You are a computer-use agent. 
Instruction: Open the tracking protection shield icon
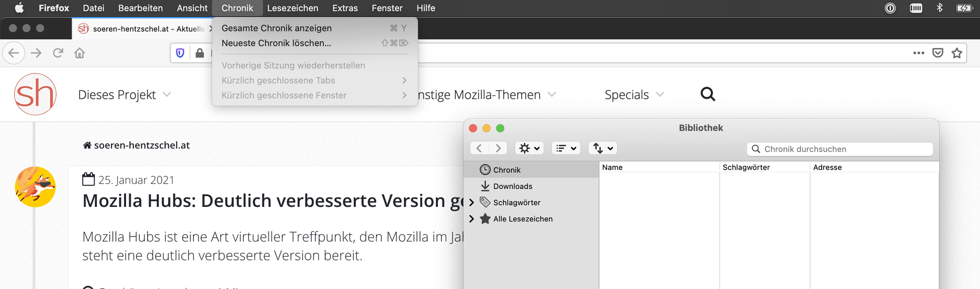point(180,53)
